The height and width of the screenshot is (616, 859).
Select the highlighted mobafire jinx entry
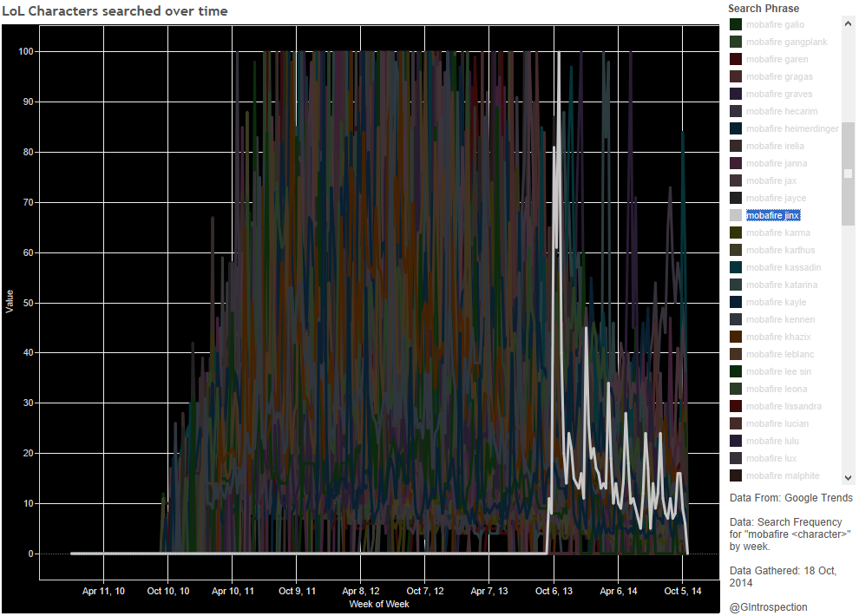coord(772,215)
